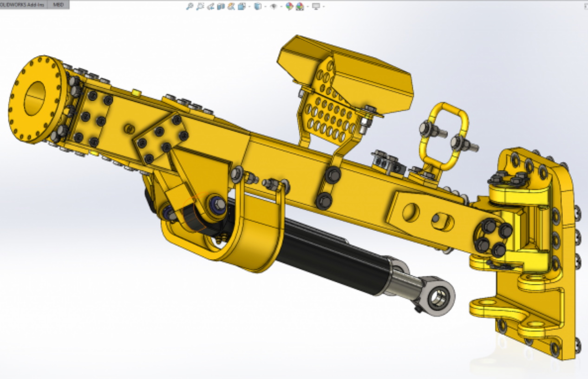The width and height of the screenshot is (588, 379).
Task: Click the Zoom to Fit icon
Action: click(x=189, y=7)
